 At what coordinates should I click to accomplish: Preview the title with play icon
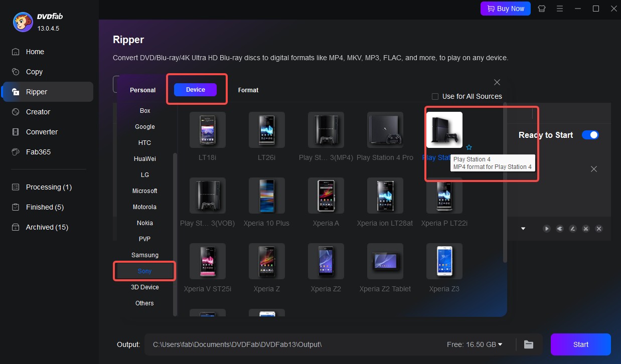coord(547,229)
